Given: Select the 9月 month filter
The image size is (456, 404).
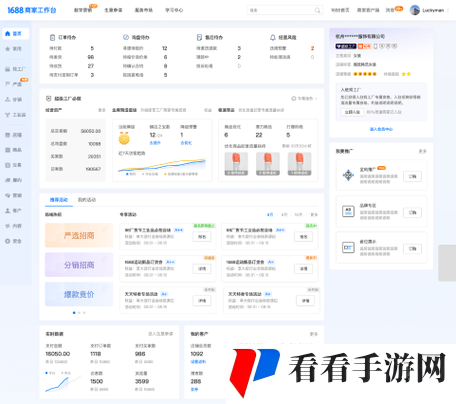Looking at the screenshot, I should [x=284, y=215].
